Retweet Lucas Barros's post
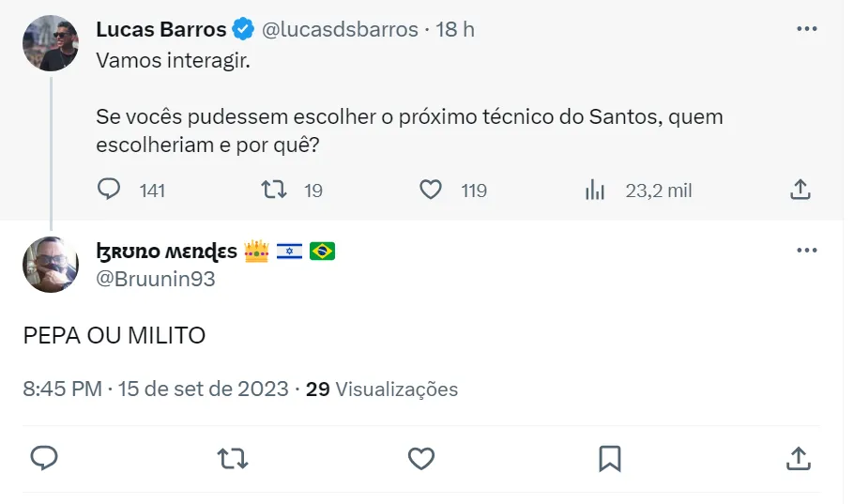Image resolution: width=854 pixels, height=504 pixels. [x=273, y=190]
